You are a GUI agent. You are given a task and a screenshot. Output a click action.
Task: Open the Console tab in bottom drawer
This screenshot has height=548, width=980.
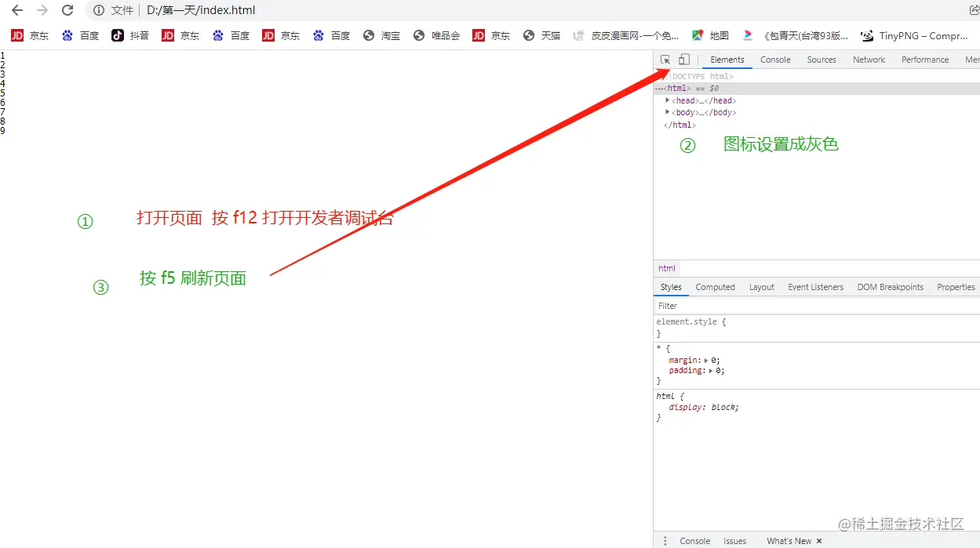click(x=694, y=541)
